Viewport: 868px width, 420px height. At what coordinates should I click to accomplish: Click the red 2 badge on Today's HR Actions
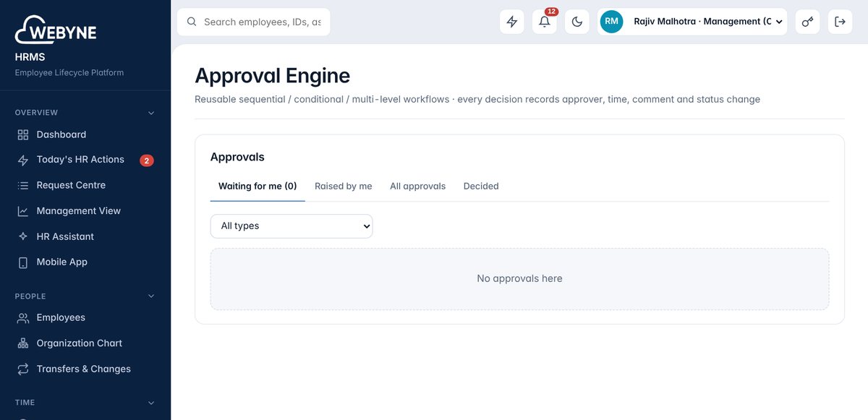click(x=147, y=160)
